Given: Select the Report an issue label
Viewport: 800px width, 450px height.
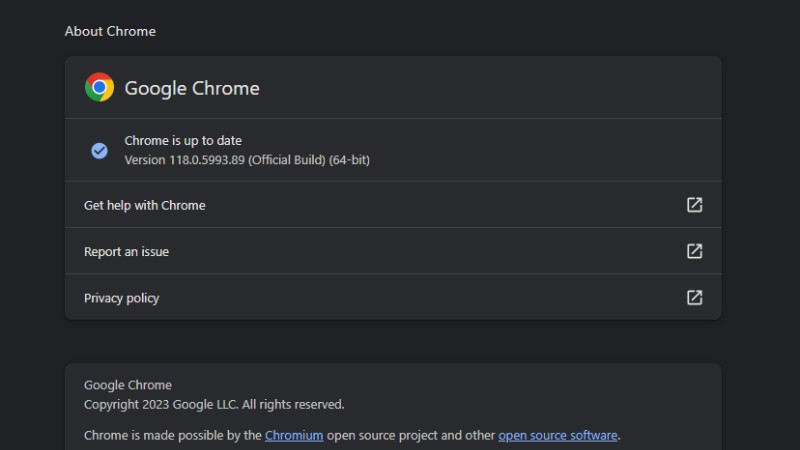Looking at the screenshot, I should click(126, 252).
